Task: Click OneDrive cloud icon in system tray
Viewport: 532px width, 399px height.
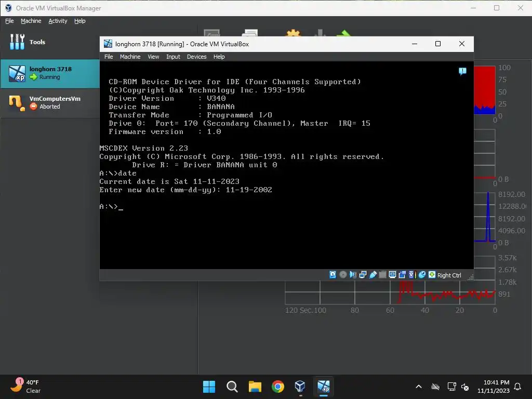Action: 435,387
